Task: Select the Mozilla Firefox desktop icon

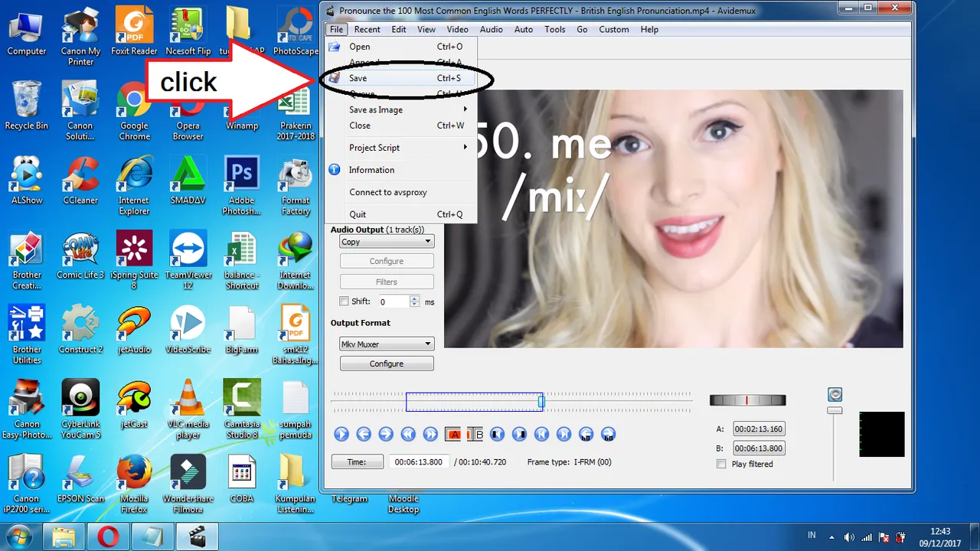Action: (134, 484)
